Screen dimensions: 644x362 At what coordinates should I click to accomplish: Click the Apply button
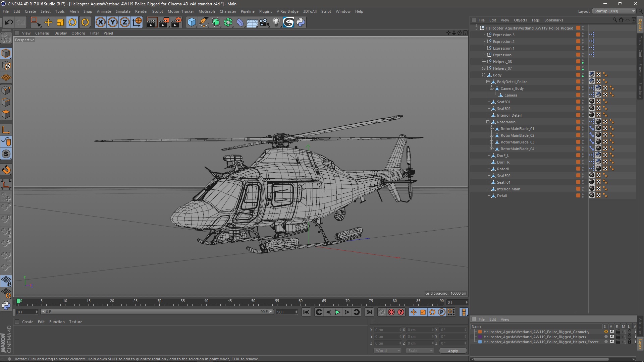coord(453,351)
